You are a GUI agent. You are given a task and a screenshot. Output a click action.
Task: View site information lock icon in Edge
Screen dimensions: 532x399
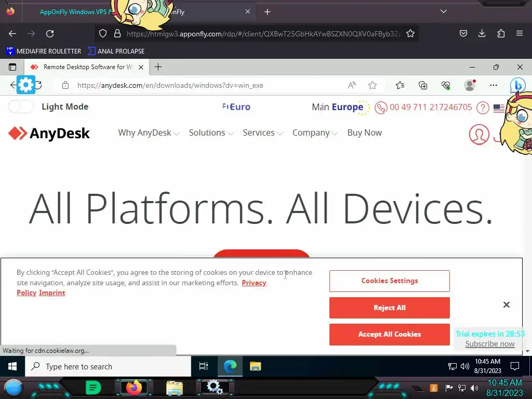[65, 85]
